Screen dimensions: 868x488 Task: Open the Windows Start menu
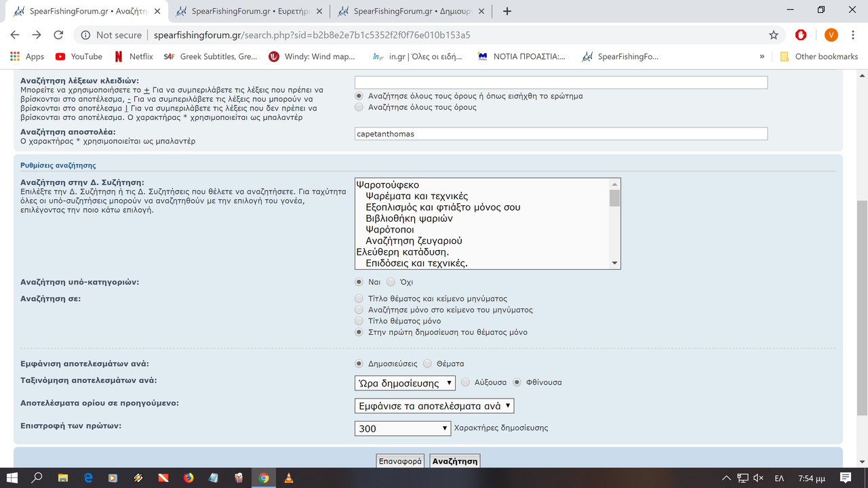[x=12, y=478]
